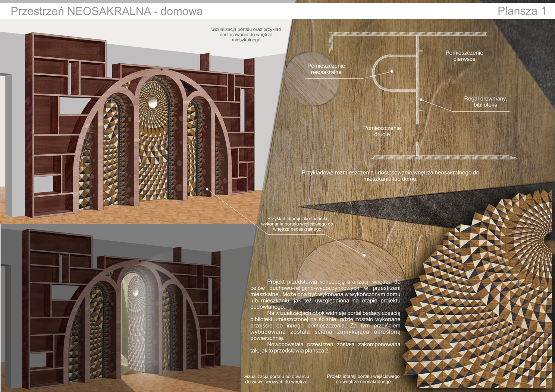This screenshot has width=555, height=392.
Task: Click the 'Projekt intarsji portalu wejściowego' caption
Action: (363, 379)
